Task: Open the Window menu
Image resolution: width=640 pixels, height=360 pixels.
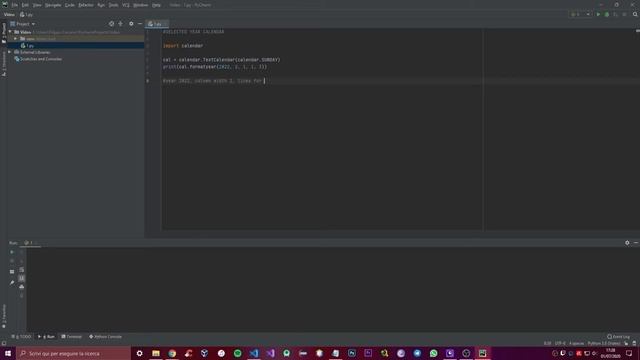Action: tap(141, 5)
